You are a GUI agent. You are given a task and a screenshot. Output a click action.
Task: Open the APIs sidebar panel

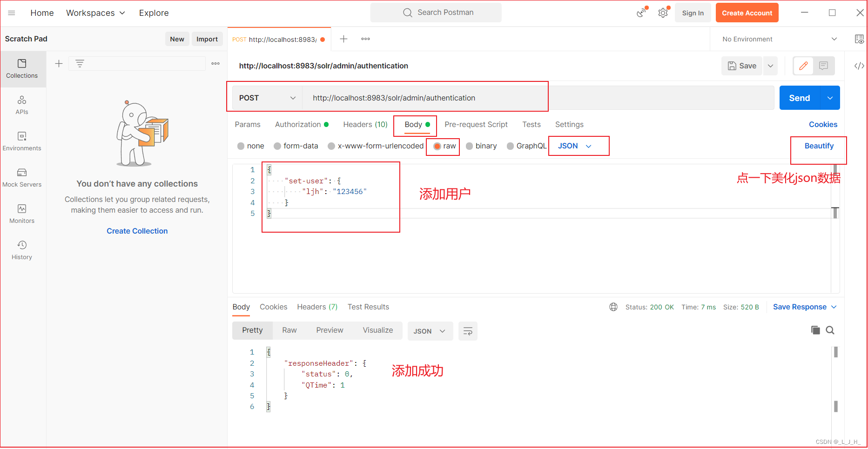(x=22, y=105)
